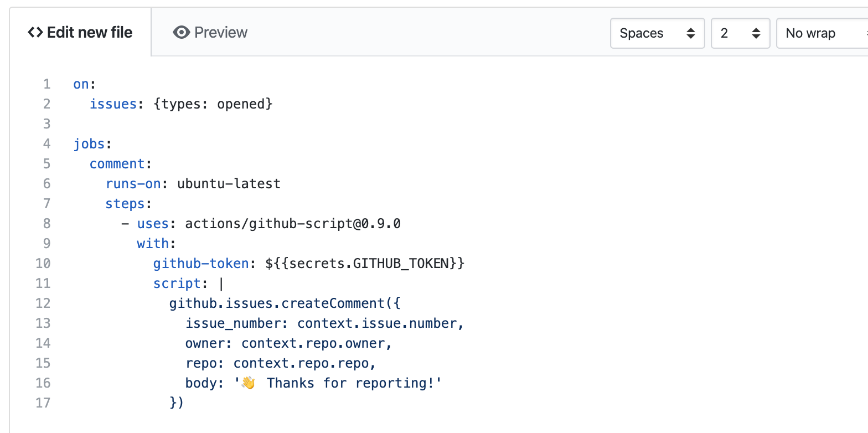Open the indent size dropdown showing 2

pos(740,33)
